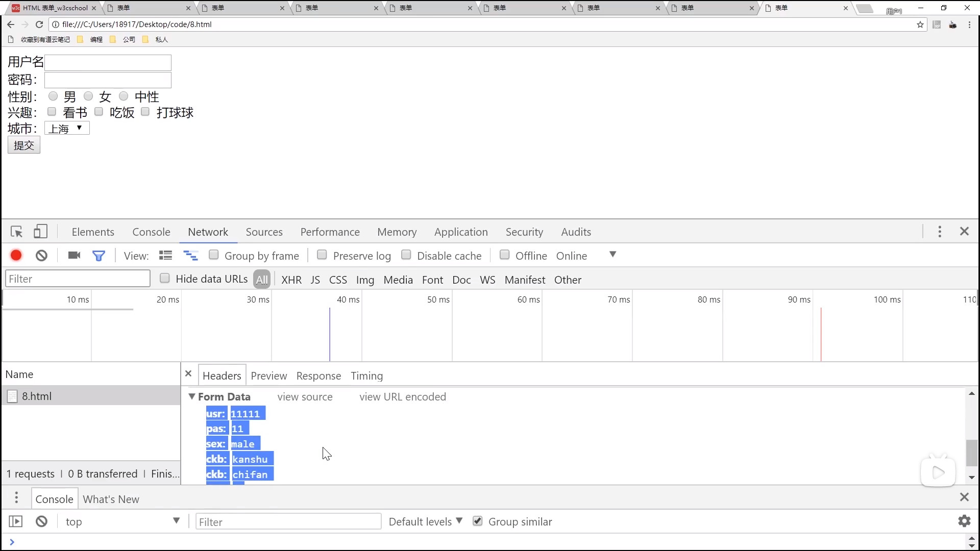
Task: Toggle the network filter funnel icon
Action: pos(99,256)
